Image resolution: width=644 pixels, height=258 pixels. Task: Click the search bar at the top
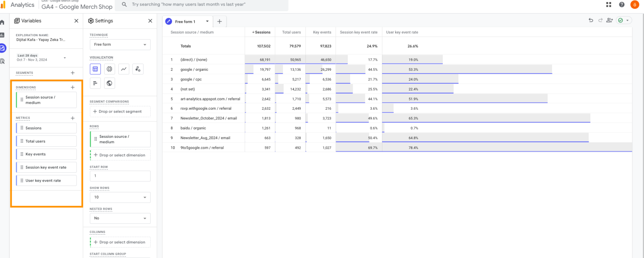coord(202,4)
